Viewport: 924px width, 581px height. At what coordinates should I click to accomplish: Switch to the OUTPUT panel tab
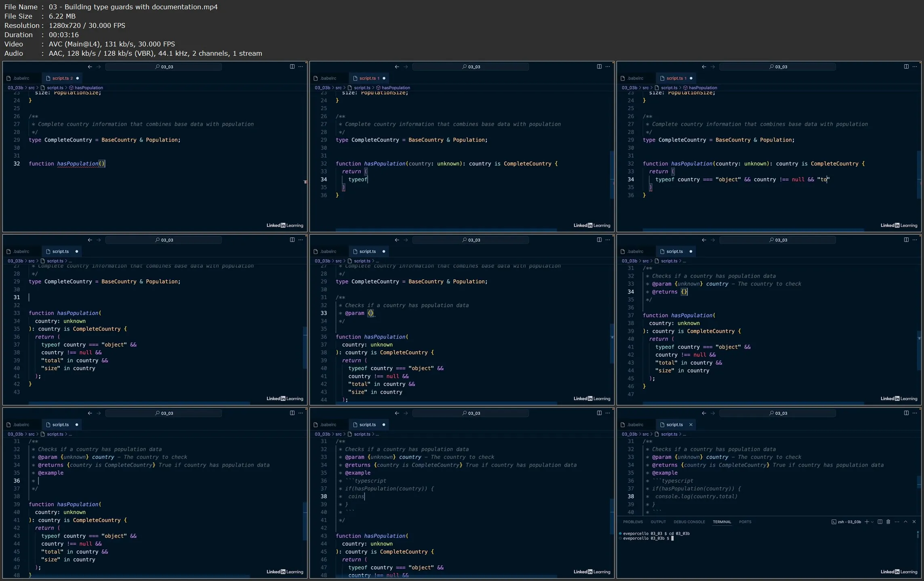(x=658, y=522)
